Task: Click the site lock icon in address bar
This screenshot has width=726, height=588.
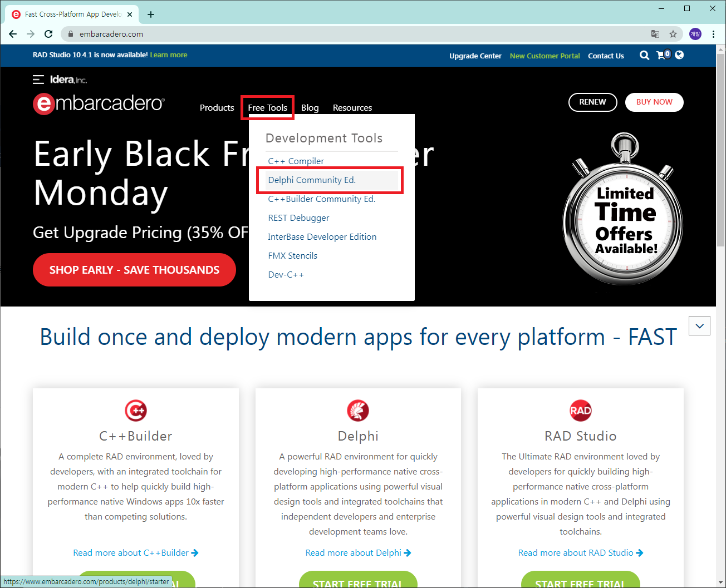Action: pyautogui.click(x=70, y=34)
